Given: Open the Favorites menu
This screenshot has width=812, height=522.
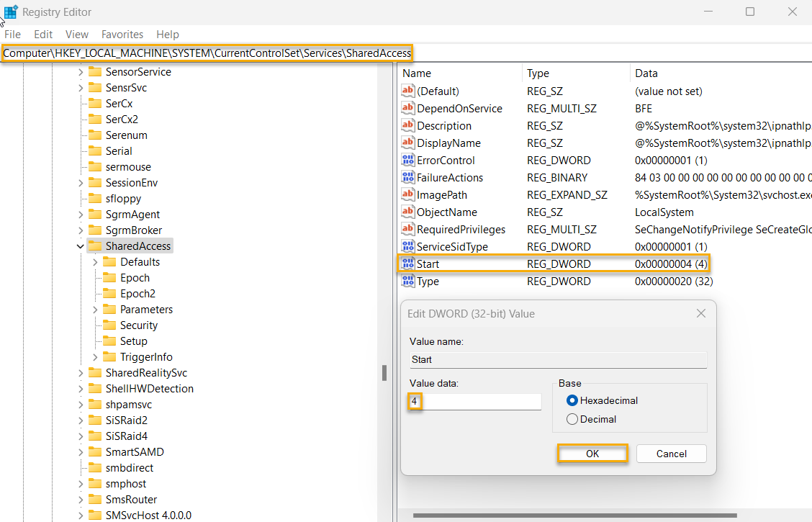Looking at the screenshot, I should 122,35.
